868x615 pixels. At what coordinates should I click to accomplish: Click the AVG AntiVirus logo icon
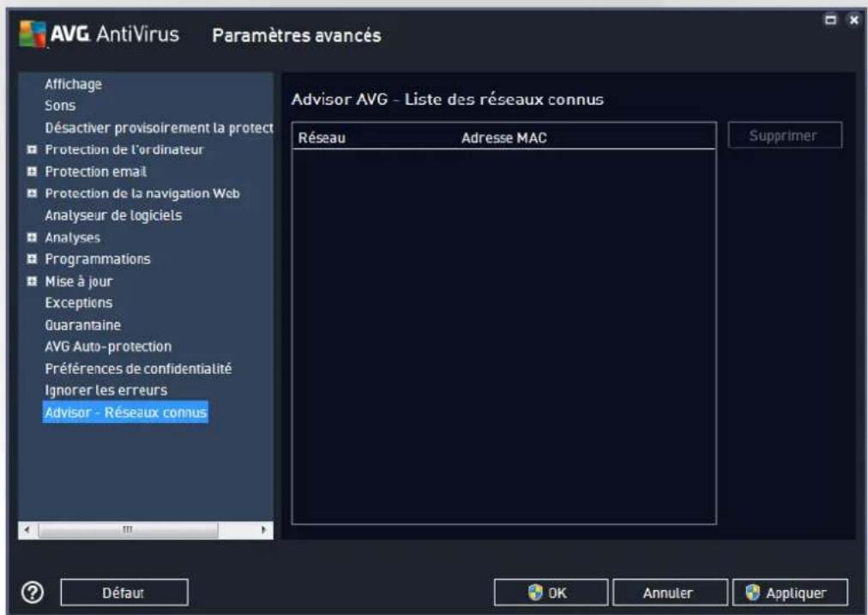point(32,33)
